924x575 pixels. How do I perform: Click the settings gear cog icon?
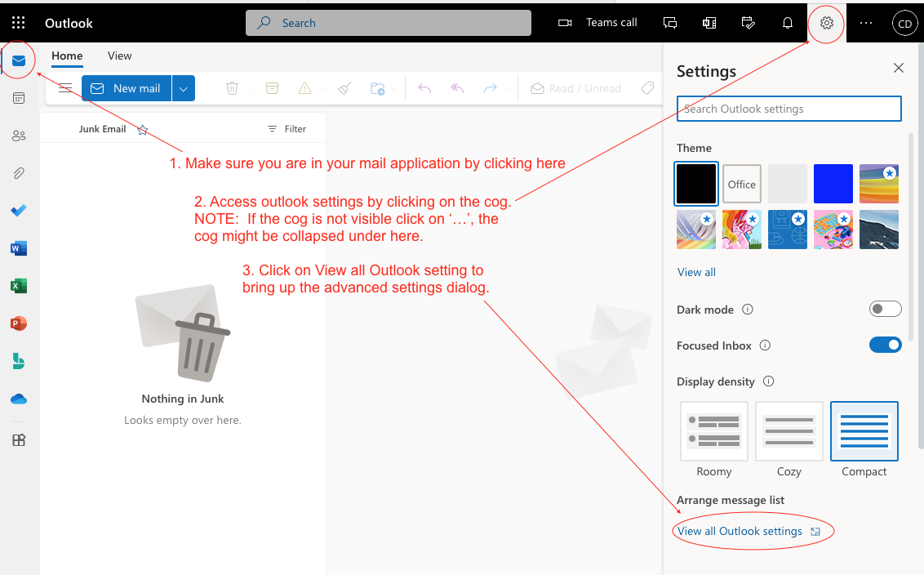826,23
